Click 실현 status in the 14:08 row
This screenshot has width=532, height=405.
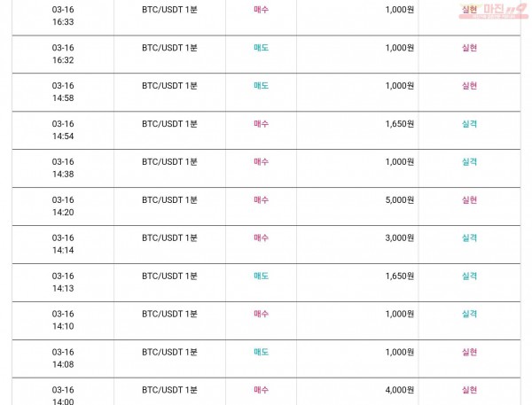coord(470,352)
